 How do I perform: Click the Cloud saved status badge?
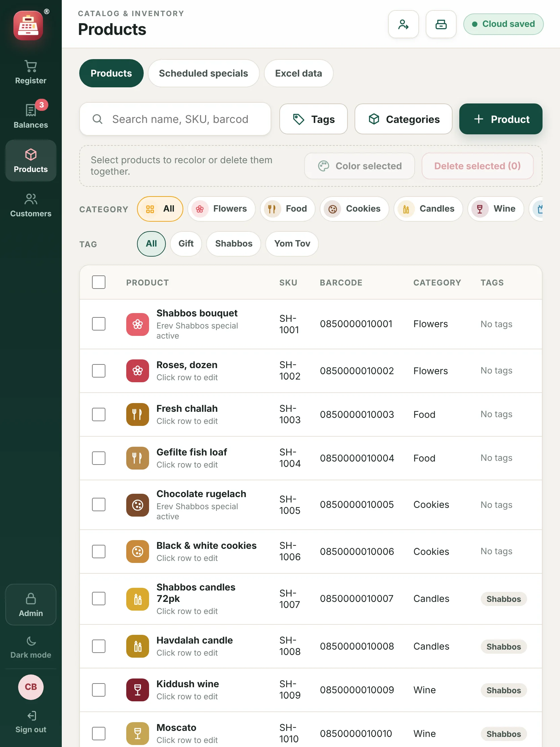pyautogui.click(x=503, y=24)
